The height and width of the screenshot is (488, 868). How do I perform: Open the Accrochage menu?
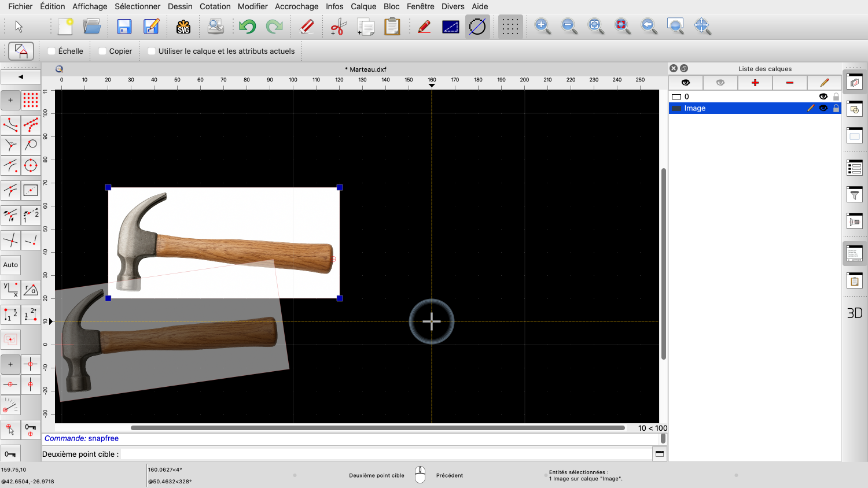[296, 6]
